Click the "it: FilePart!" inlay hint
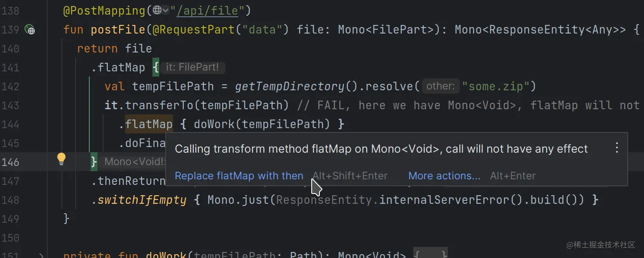Screen dimensions: 644x258 192,68
